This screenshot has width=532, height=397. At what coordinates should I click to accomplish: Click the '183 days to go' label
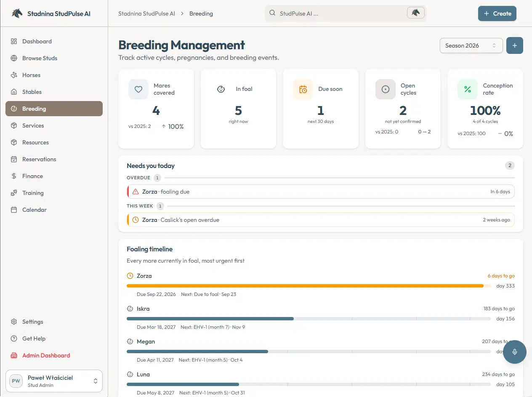pos(499,309)
